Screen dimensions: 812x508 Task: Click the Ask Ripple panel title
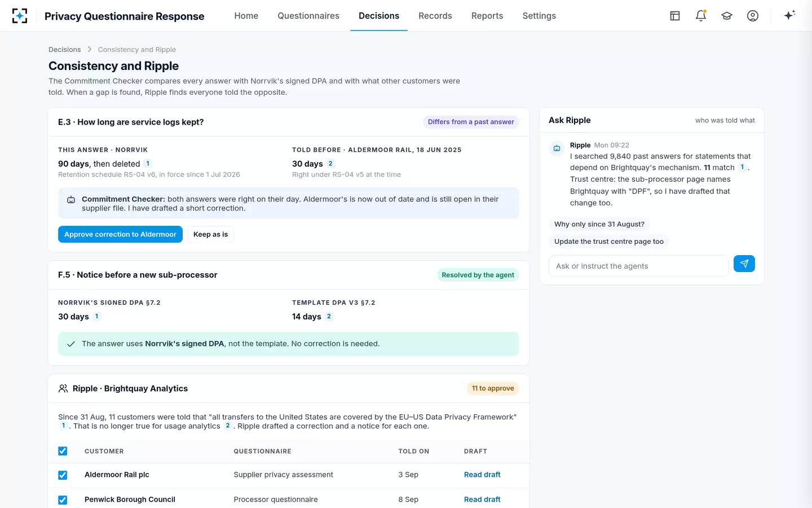pos(570,120)
